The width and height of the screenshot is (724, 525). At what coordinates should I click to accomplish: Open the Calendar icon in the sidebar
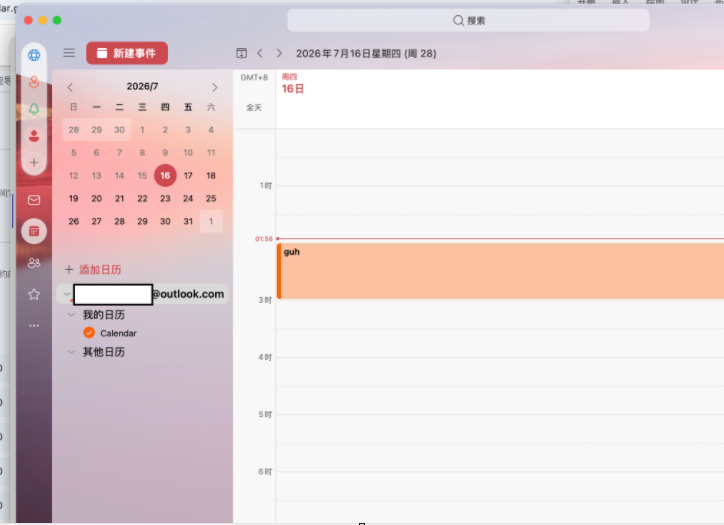[34, 231]
